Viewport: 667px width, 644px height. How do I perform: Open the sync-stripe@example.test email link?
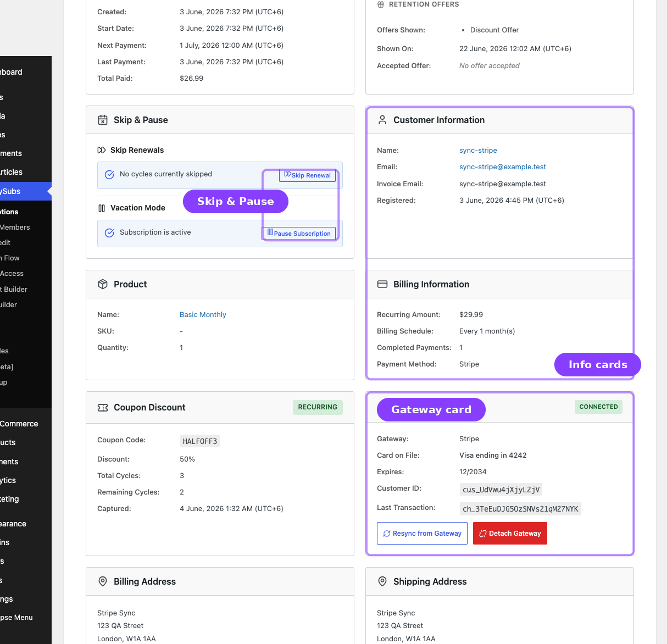(503, 166)
